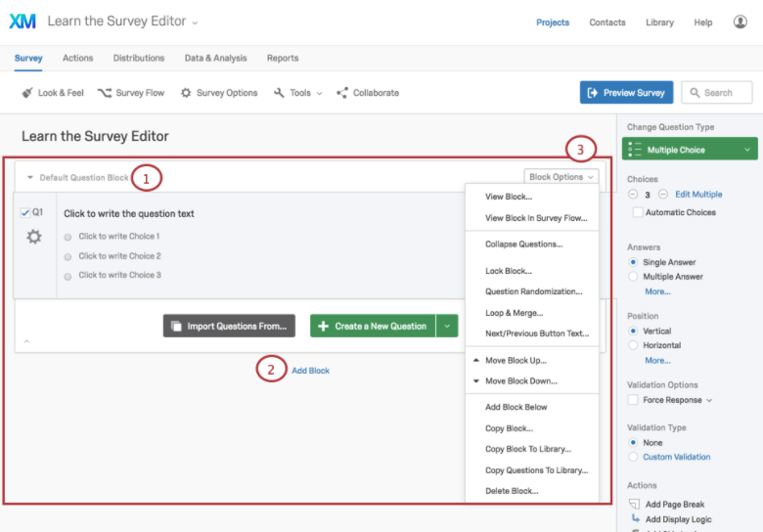The height and width of the screenshot is (532, 763).
Task: Open the user account profile icon
Action: 741,22
